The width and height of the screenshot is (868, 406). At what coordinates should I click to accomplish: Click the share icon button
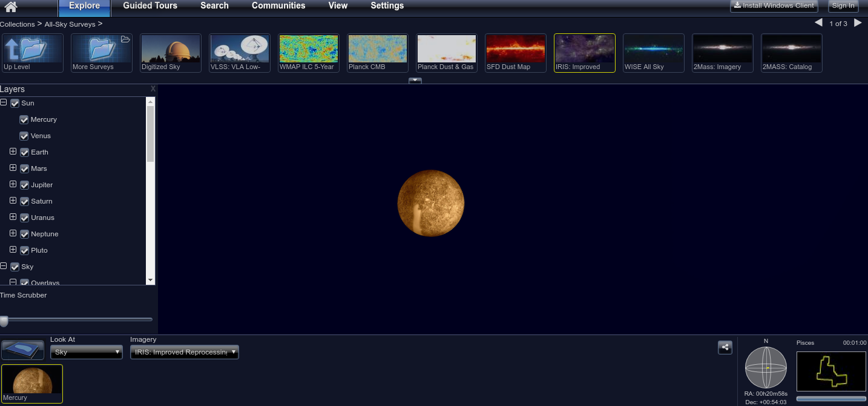(725, 347)
